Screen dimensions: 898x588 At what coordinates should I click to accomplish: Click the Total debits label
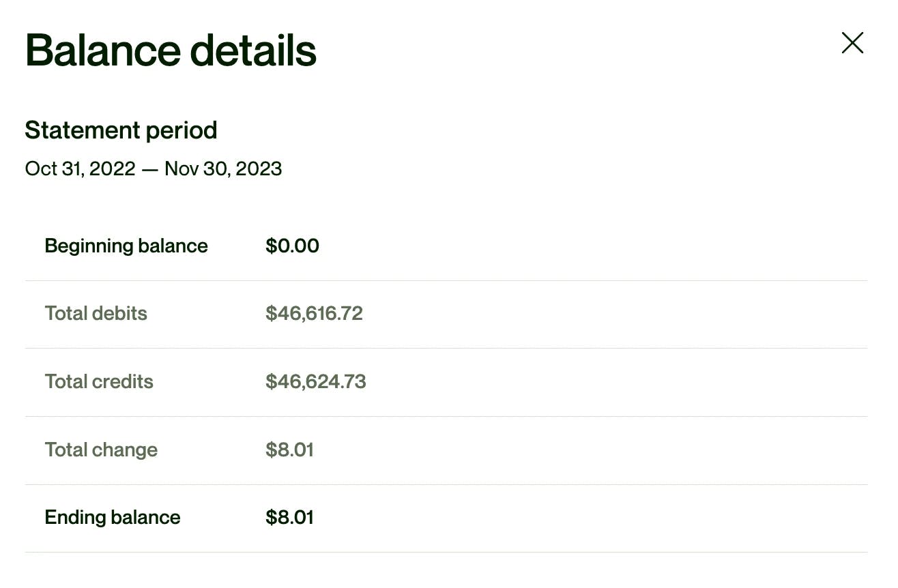96,313
